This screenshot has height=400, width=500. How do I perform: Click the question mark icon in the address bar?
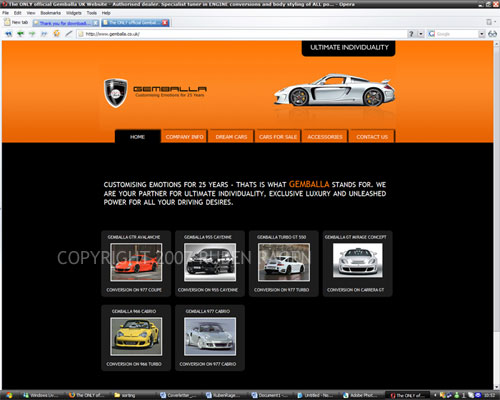click(x=411, y=34)
